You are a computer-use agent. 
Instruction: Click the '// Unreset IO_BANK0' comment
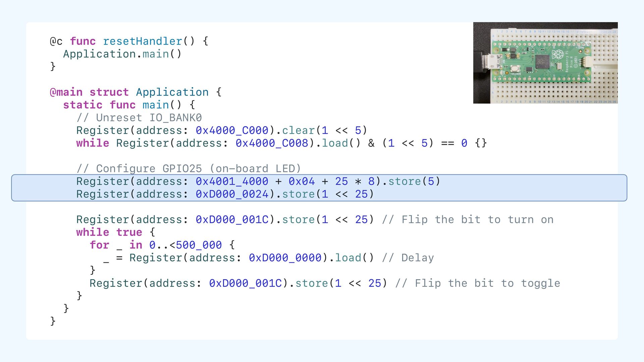click(x=139, y=118)
